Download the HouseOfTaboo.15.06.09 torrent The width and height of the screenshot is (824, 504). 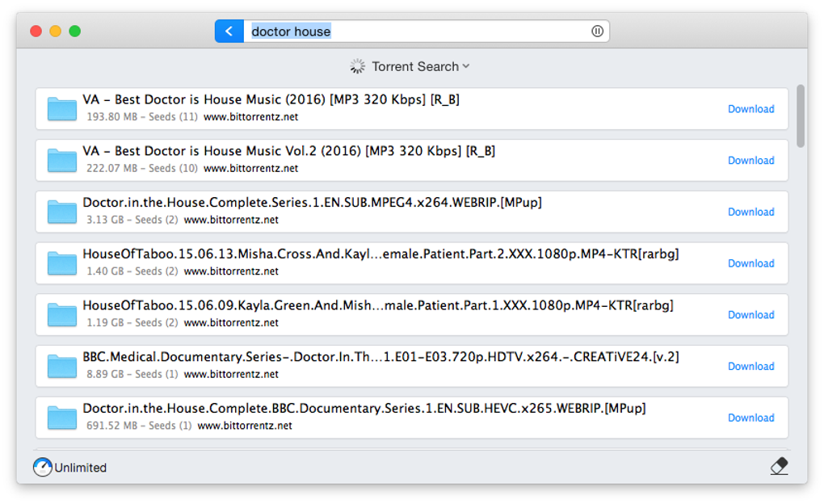[750, 315]
